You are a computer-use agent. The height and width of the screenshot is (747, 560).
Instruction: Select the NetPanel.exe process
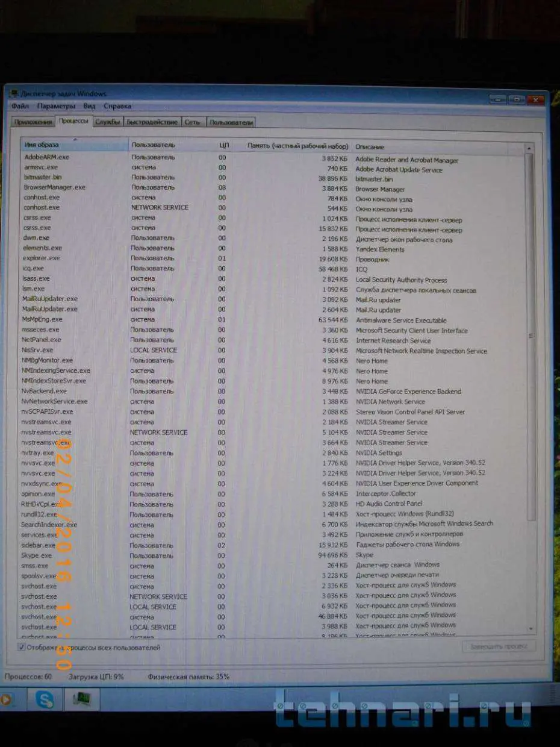273,340
